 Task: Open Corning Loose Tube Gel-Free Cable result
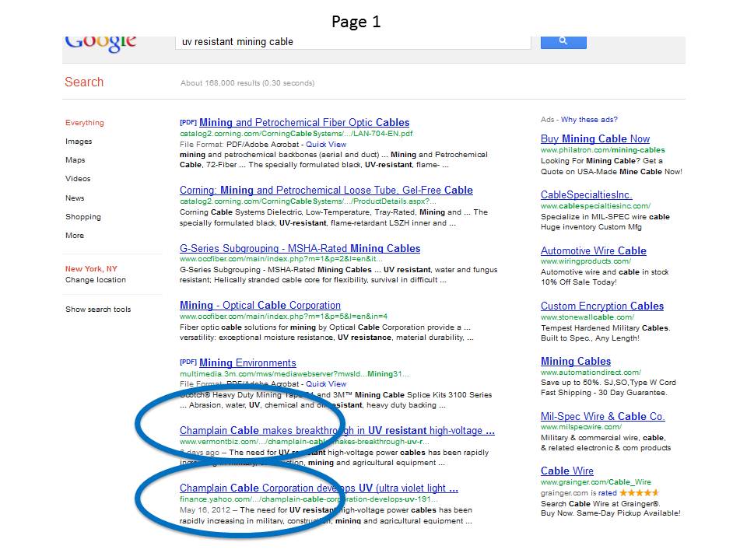(x=326, y=190)
